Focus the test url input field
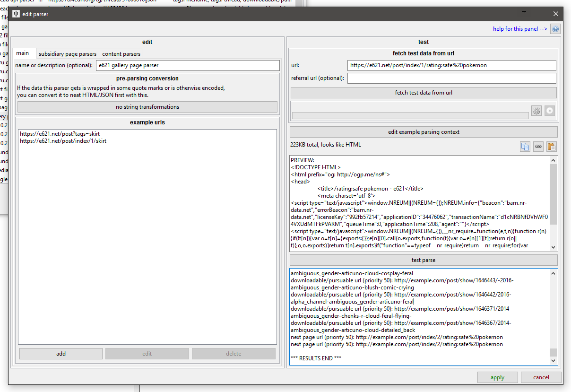Screen dimensions: 571x392 pyautogui.click(x=452, y=65)
